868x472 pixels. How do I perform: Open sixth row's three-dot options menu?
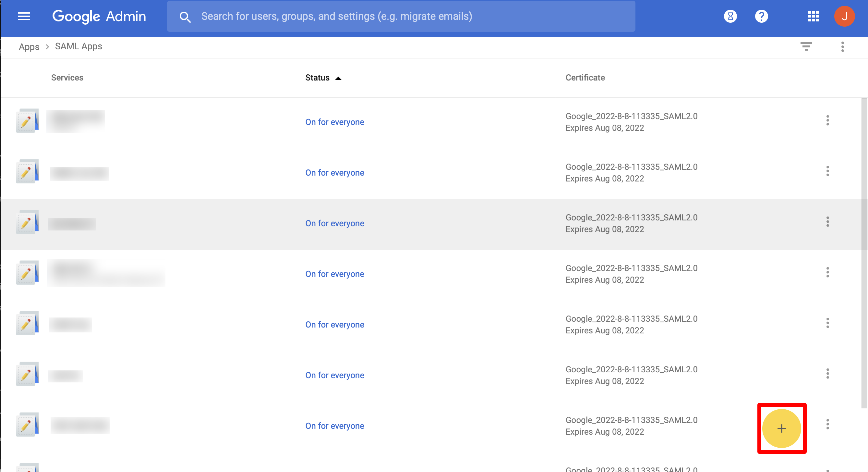pyautogui.click(x=827, y=373)
